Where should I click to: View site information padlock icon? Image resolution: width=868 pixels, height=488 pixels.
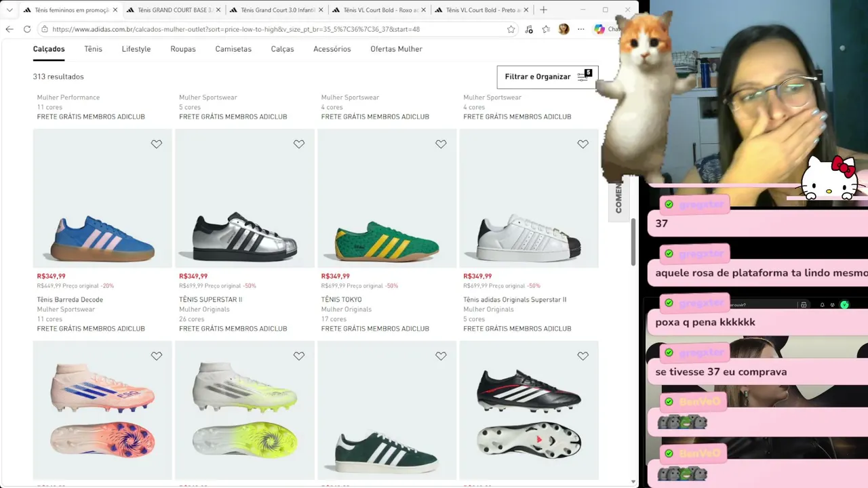click(45, 29)
